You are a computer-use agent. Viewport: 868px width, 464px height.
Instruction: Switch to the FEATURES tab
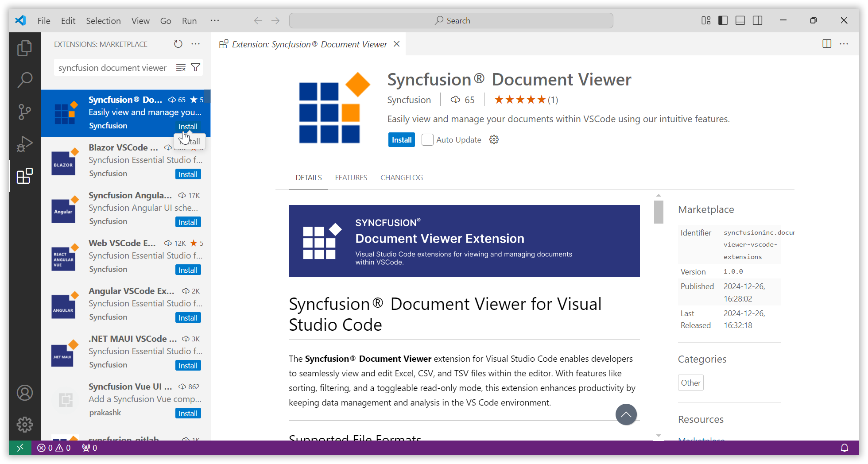pos(351,178)
